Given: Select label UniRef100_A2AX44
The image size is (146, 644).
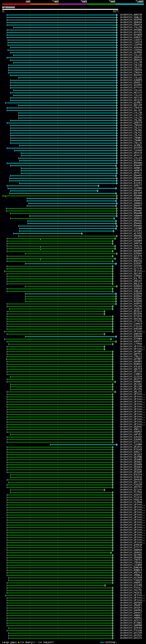Looking at the screenshot, I should (x=131, y=47).
